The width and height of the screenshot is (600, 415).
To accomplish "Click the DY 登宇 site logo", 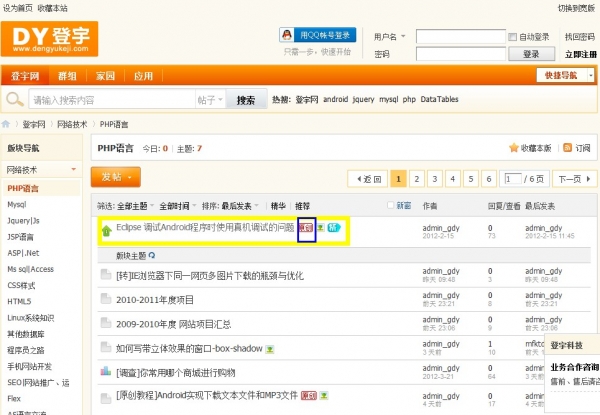I will tap(49, 39).
